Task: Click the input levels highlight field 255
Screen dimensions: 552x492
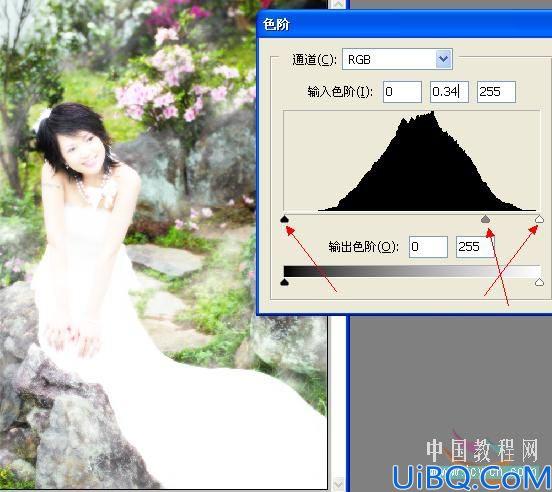Action: tap(496, 92)
